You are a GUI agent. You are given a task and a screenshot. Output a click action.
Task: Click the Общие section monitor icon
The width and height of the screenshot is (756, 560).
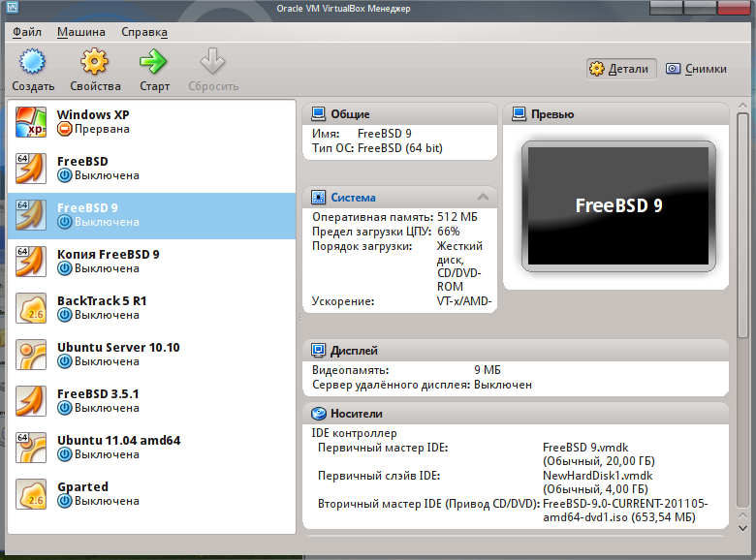(x=318, y=114)
